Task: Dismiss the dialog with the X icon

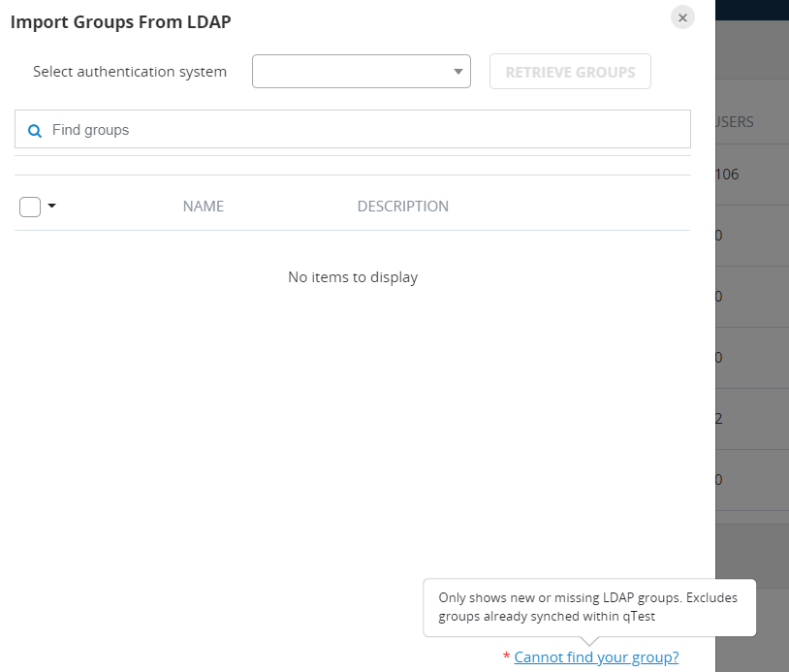Action: (x=682, y=16)
